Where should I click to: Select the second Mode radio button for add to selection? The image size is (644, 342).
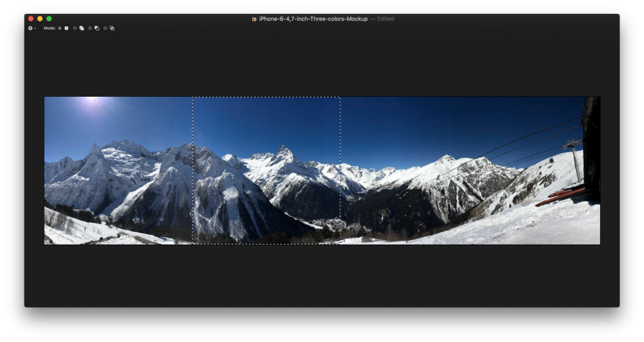pos(75,28)
